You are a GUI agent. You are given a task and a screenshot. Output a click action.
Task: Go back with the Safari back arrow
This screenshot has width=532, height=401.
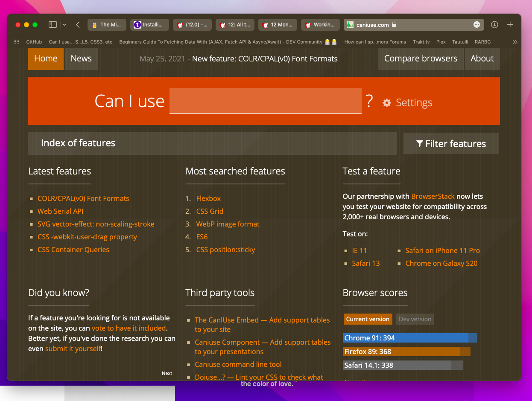click(78, 25)
